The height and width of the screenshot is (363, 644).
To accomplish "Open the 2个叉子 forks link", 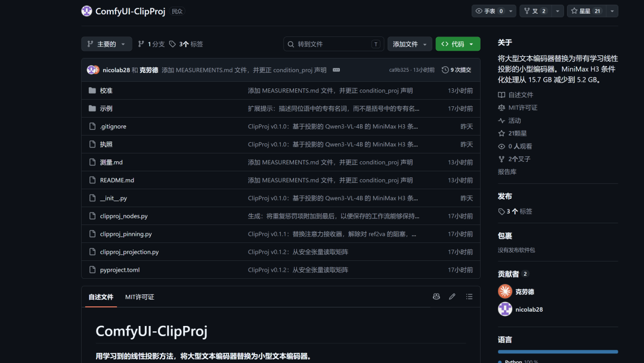I will (x=514, y=159).
